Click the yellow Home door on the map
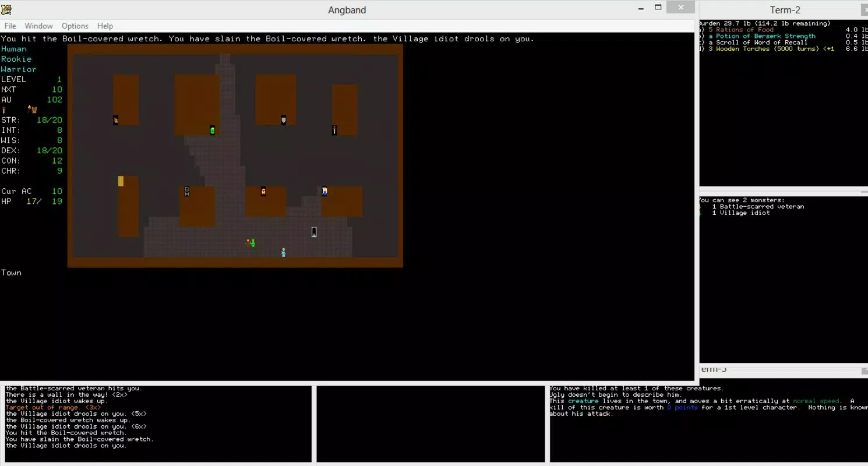868x466 pixels. point(121,181)
